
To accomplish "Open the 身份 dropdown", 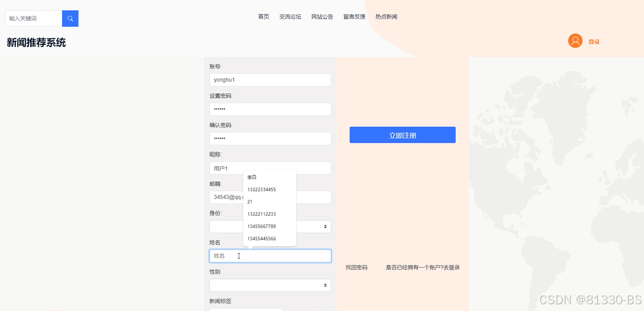I will [270, 227].
